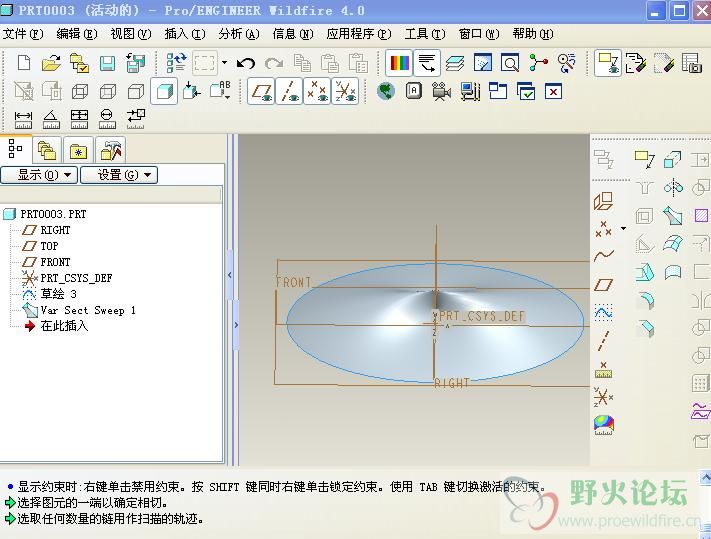Click the boundary blend tool icon
Image resolution: width=711 pixels, height=539 pixels.
[673, 244]
